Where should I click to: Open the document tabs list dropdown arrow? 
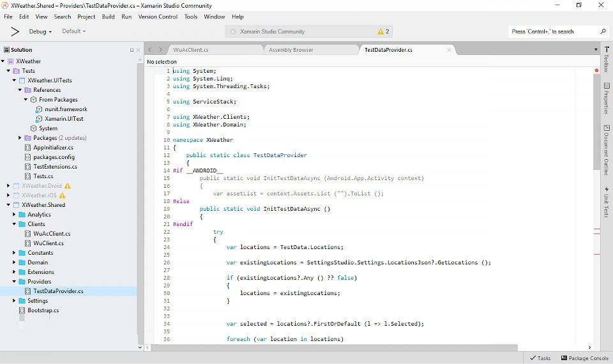(596, 50)
